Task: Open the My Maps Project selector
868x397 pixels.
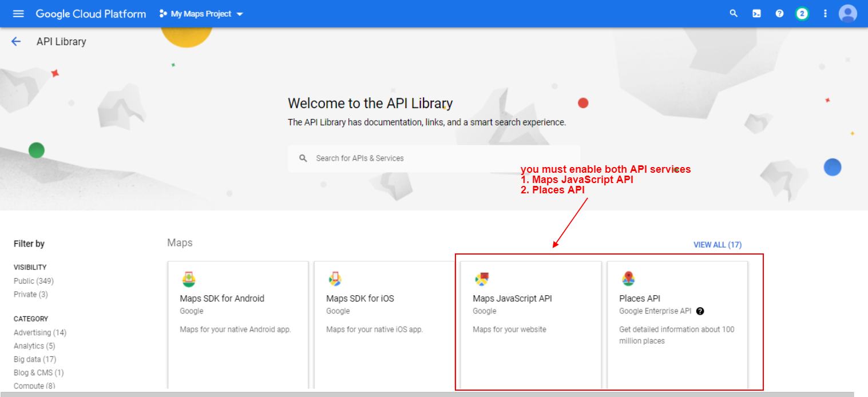Action: tap(200, 13)
